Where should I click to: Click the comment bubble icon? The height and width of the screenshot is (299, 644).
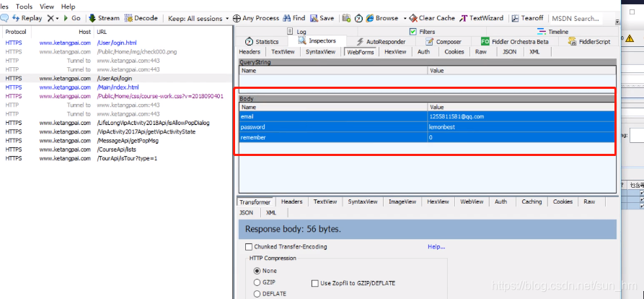coord(4,18)
